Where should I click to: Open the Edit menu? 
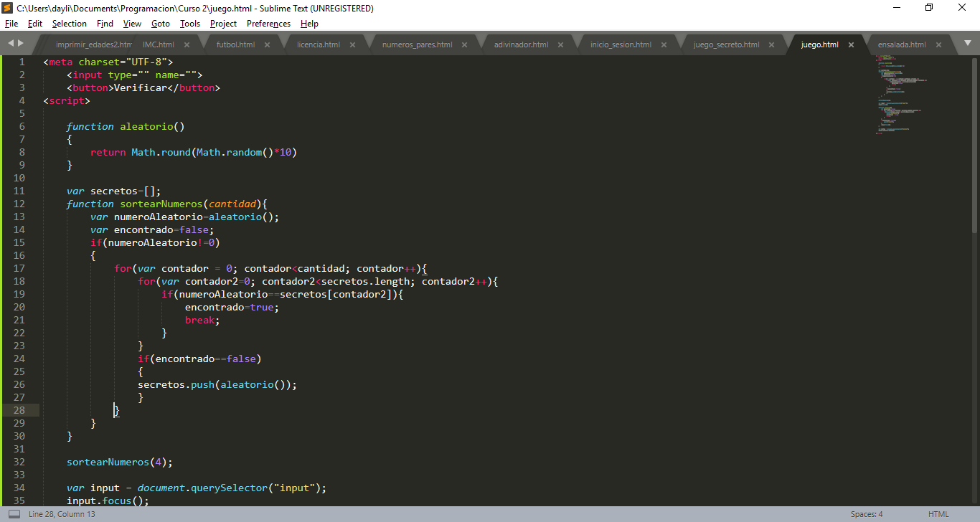(35, 24)
